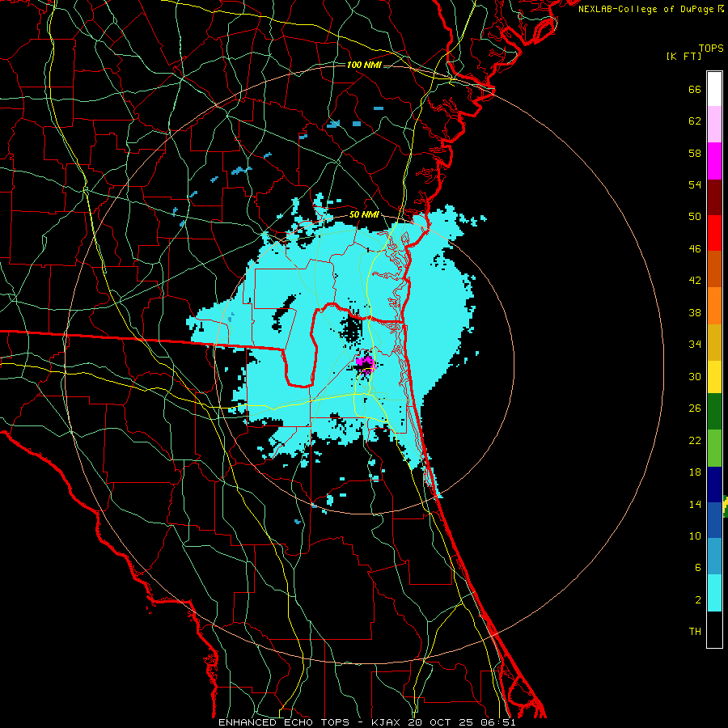This screenshot has width=728, height=728.
Task: Click the legend value 6
Action: point(697,568)
